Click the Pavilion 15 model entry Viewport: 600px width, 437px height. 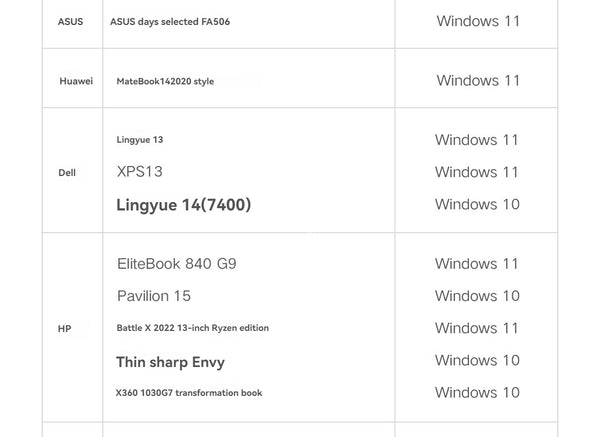point(154,296)
